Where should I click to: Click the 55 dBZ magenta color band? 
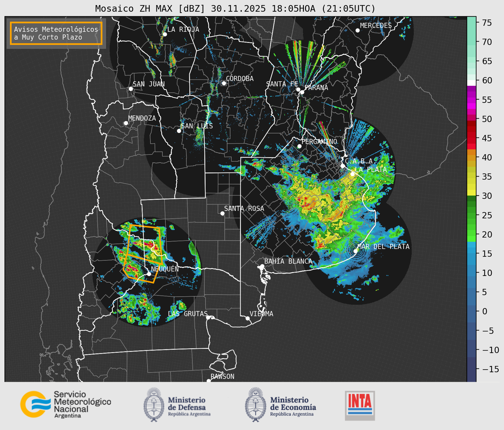coord(471,100)
